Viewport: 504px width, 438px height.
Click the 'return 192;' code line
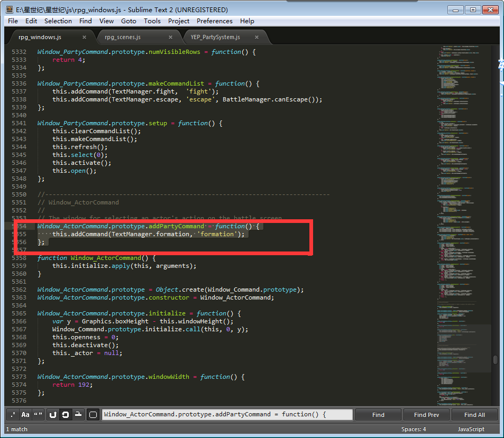72,385
